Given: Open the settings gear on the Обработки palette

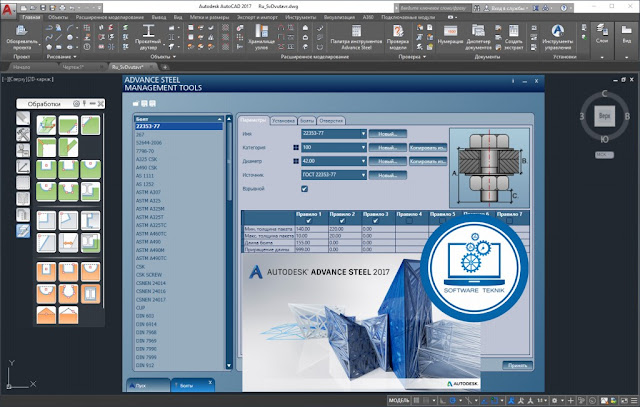Looking at the screenshot, I should (x=76, y=104).
